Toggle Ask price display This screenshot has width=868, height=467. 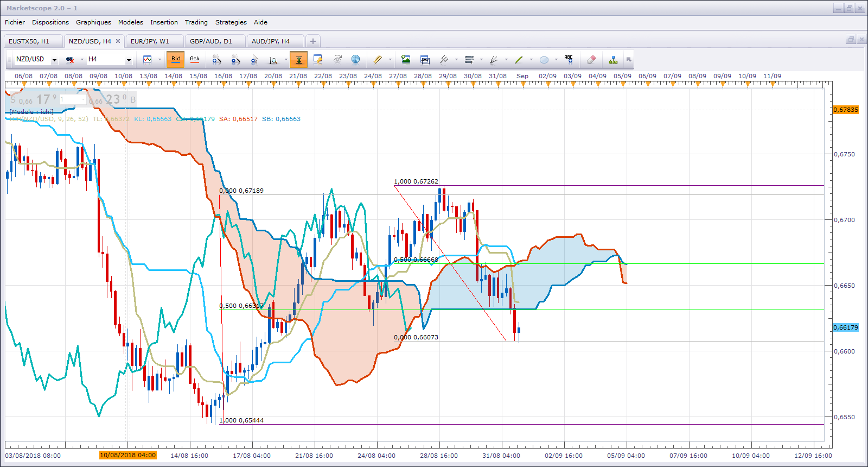tap(195, 59)
